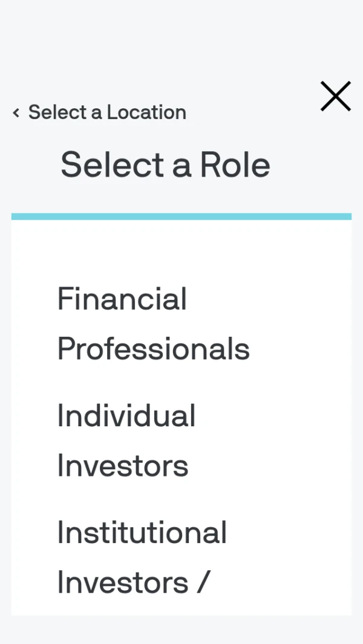Screen dimensions: 363x644
Task: Choose the Financial Professionals role
Action: coord(153,324)
